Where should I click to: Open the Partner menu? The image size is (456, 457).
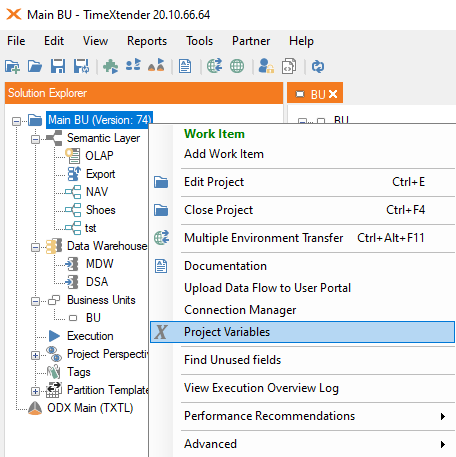251,41
